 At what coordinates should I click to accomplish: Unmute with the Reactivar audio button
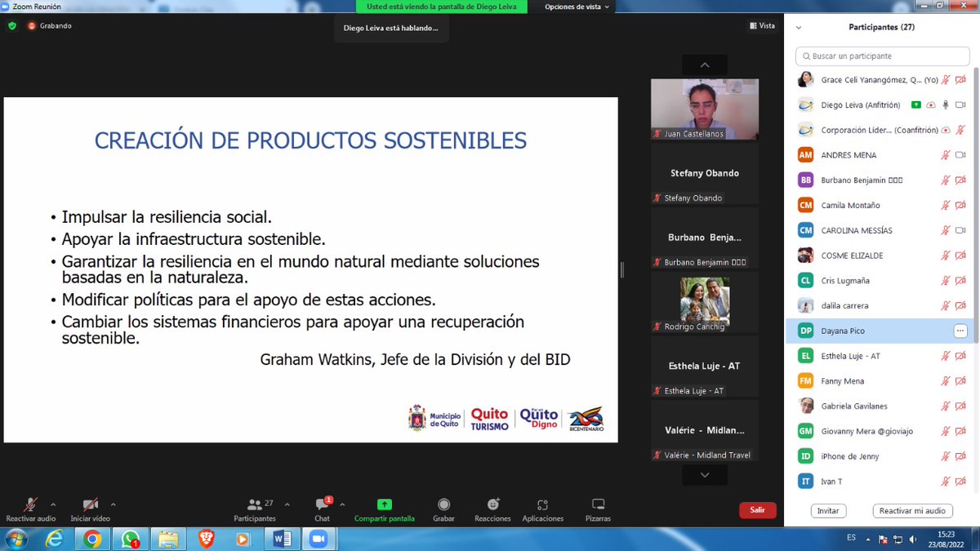click(x=30, y=510)
